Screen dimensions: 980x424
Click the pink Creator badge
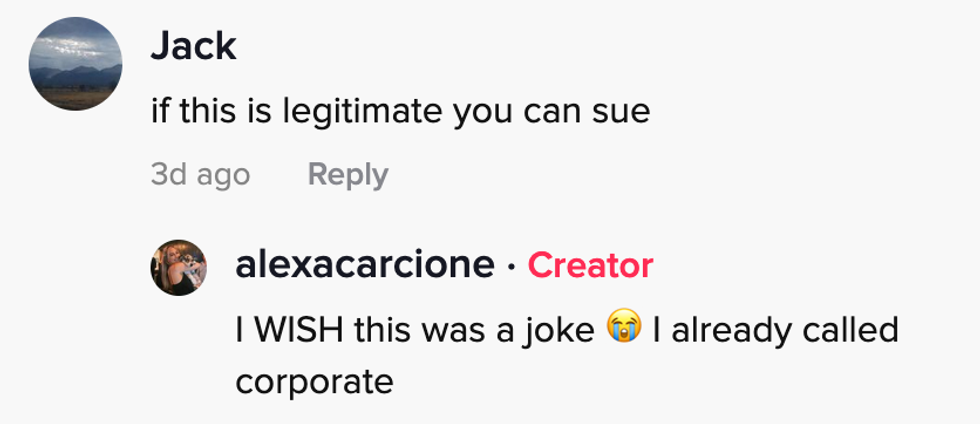point(590,265)
